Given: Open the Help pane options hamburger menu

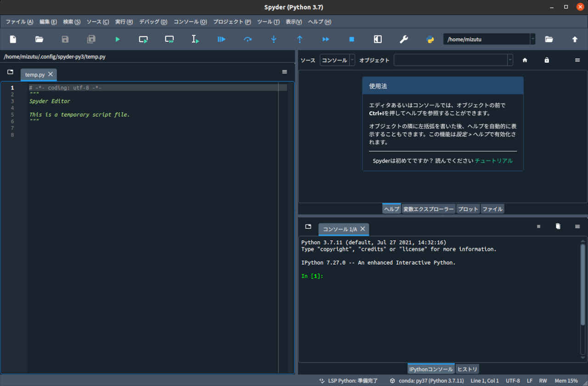Looking at the screenshot, I should click(577, 60).
